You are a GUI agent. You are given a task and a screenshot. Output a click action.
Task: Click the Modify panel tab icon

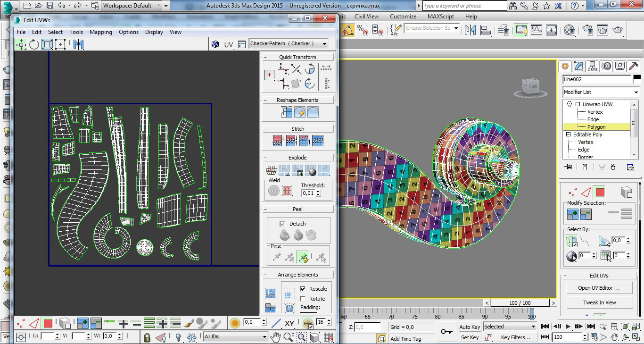point(579,66)
